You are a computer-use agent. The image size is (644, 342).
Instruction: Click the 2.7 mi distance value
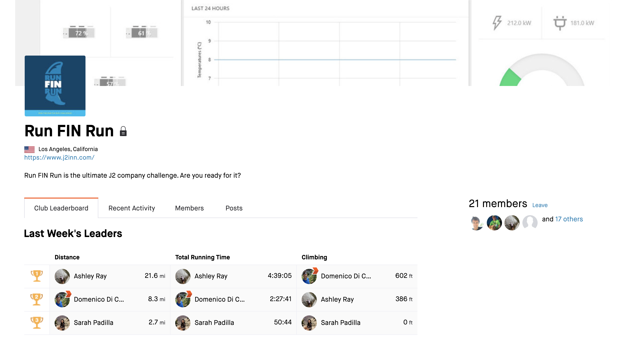pyautogui.click(x=157, y=322)
